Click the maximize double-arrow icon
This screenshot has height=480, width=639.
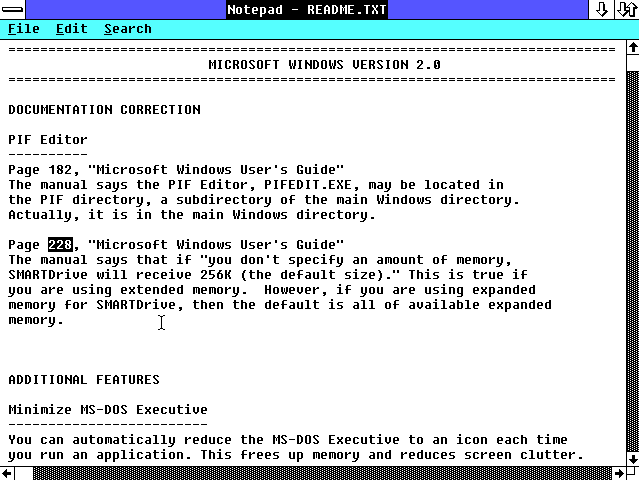[x=627, y=9]
